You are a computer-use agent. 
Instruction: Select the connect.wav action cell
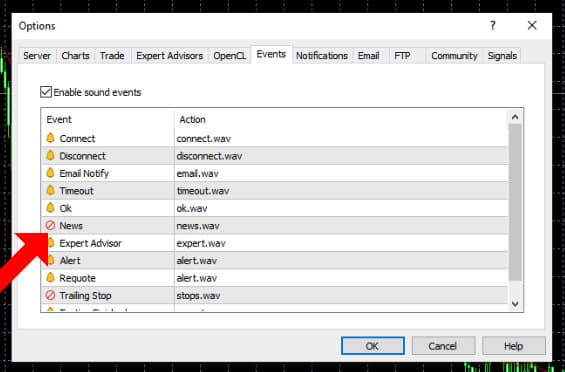(x=341, y=138)
